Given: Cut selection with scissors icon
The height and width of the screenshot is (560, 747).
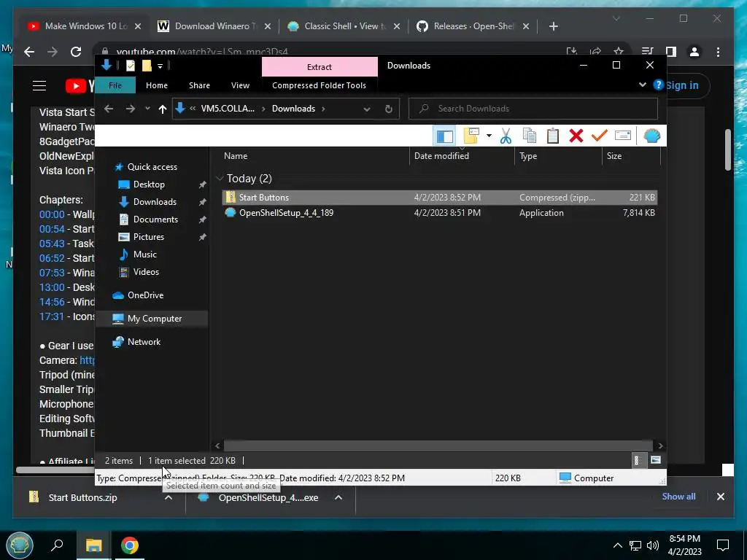Looking at the screenshot, I should point(506,136).
